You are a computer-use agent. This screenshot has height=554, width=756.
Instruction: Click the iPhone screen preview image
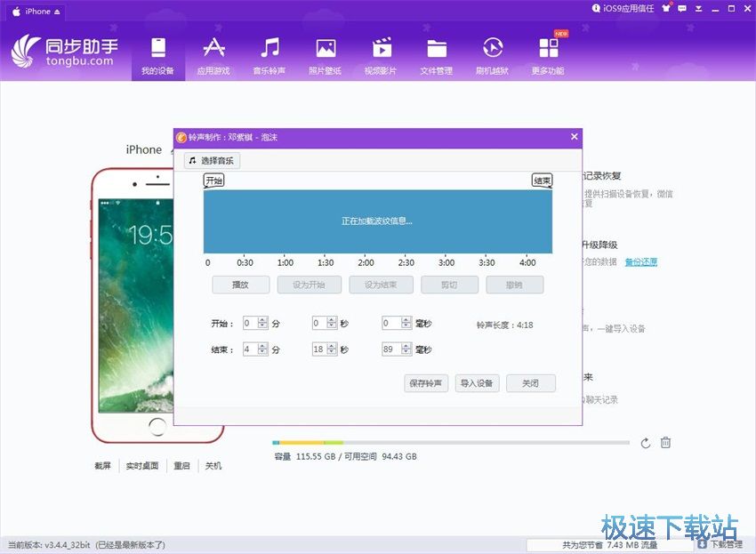(x=135, y=306)
